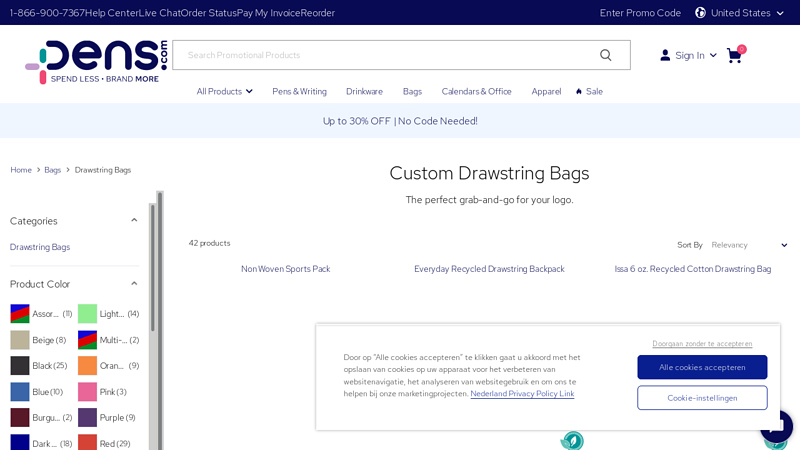The image size is (800, 450).
Task: Open the United States country dropdown
Action: [740, 13]
